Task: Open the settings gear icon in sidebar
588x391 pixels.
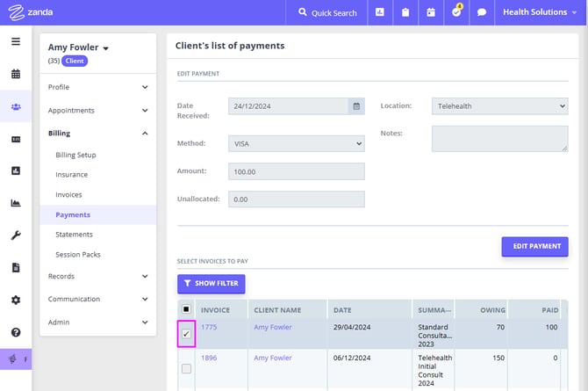Action: click(x=16, y=300)
